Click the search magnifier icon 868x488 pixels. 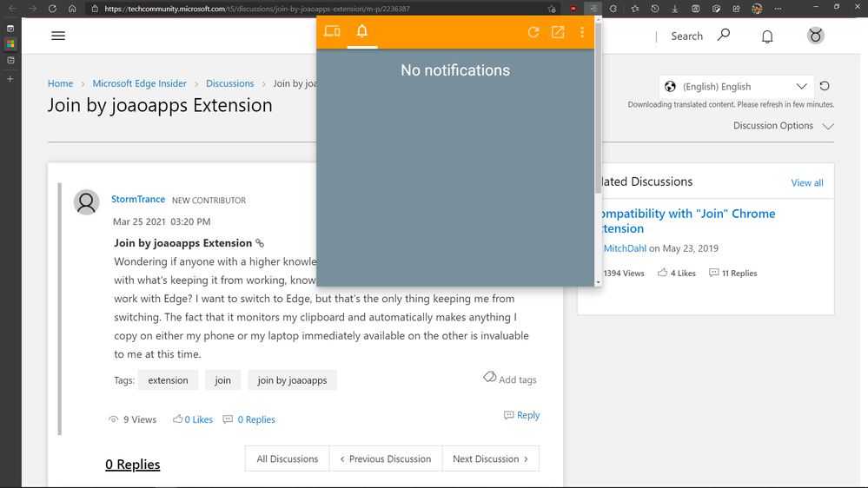[x=724, y=35]
